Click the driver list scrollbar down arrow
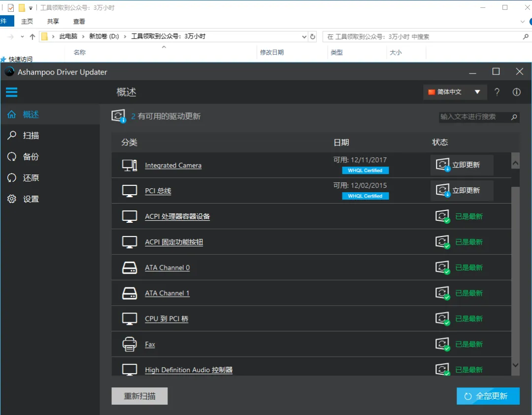 515,365
